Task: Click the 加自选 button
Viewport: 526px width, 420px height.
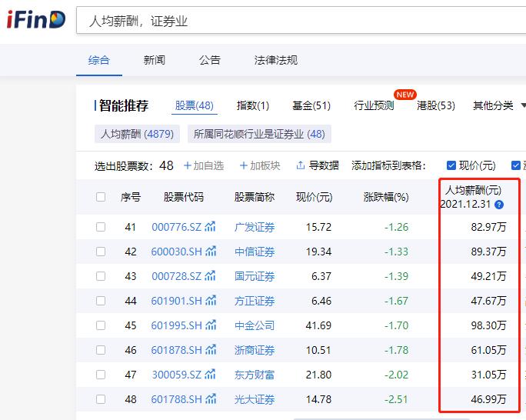Action: coord(204,165)
